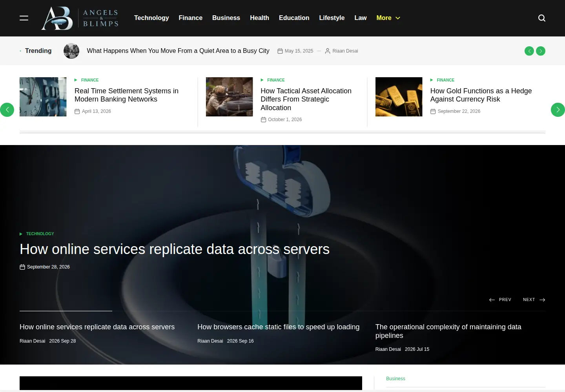Click the 2026 Sep 16 date text
The width and height of the screenshot is (565, 392).
point(241,341)
